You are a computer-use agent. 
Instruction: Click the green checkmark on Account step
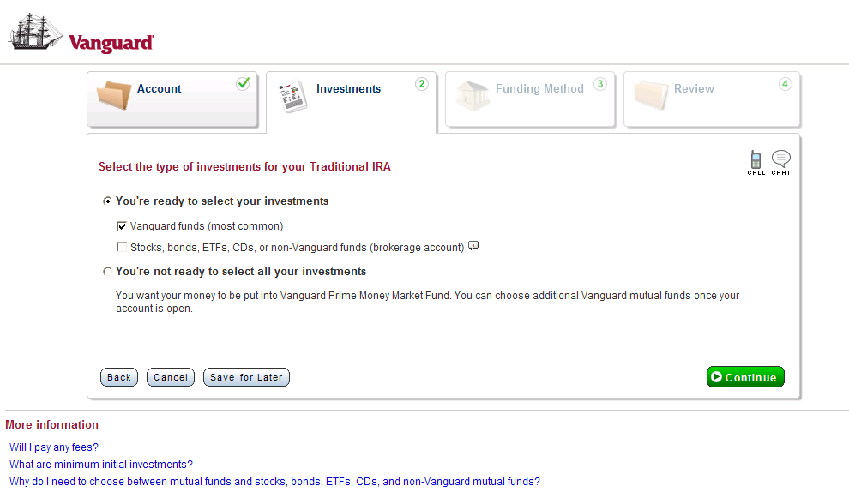click(x=244, y=83)
